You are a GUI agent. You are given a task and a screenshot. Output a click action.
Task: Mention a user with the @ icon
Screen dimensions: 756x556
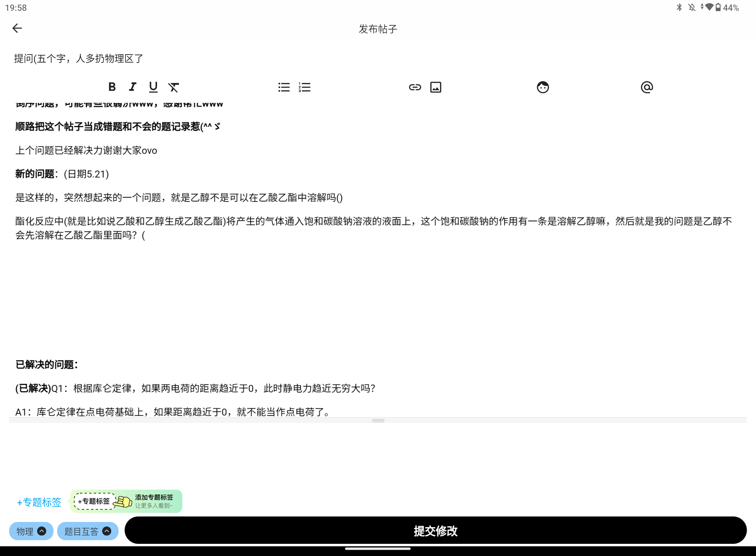click(x=647, y=87)
